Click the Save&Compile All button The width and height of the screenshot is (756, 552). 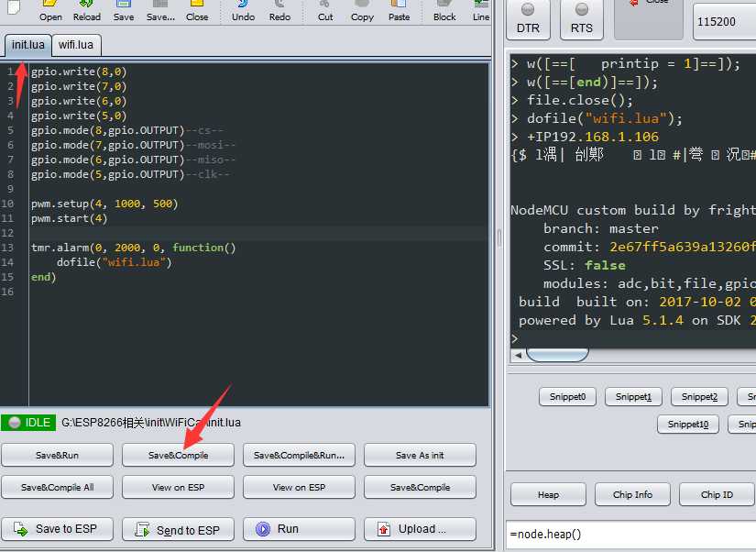58,487
